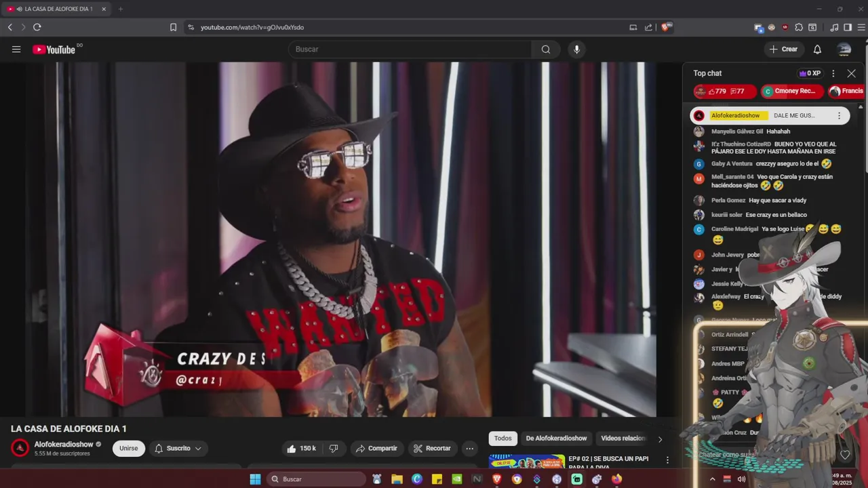Click the 779 likes chat summary chip
The image size is (868, 488).
[725, 91]
